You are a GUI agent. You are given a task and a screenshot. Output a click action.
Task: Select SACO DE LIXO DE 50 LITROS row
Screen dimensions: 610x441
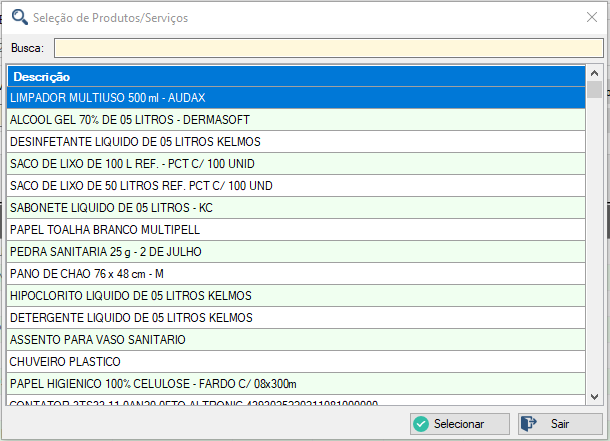296,186
